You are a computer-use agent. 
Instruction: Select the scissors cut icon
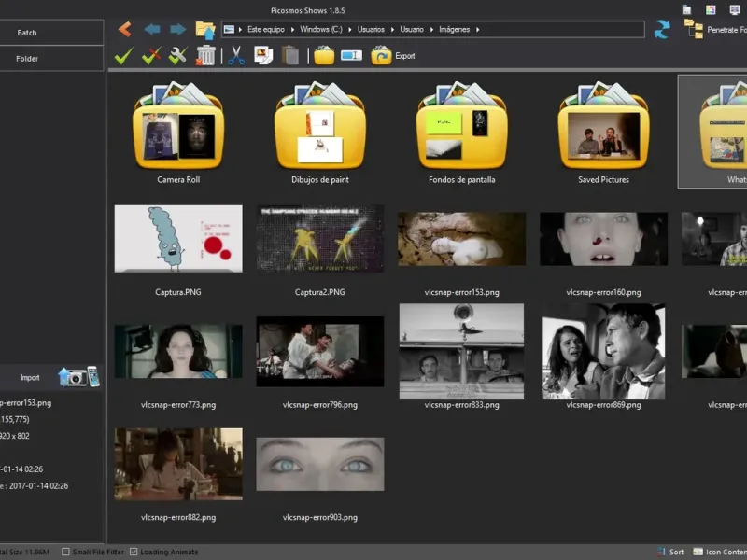coord(235,56)
